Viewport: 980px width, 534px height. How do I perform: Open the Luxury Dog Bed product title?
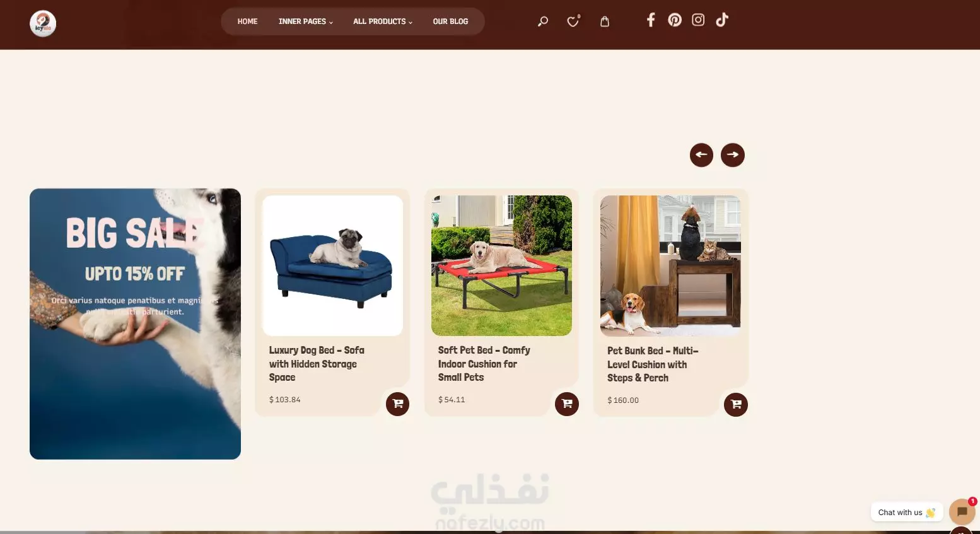point(317,364)
